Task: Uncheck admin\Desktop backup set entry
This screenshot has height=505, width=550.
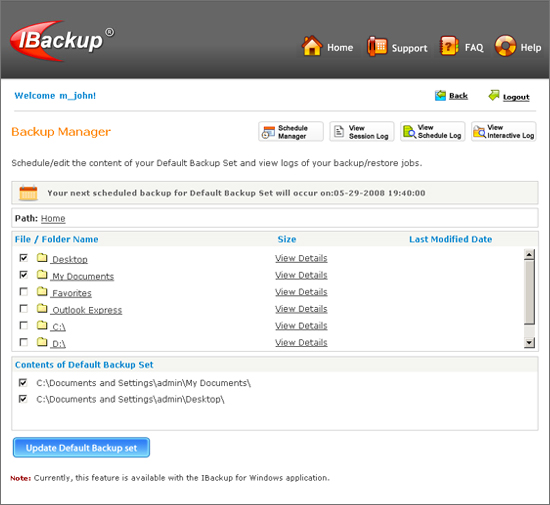Action: point(23,399)
